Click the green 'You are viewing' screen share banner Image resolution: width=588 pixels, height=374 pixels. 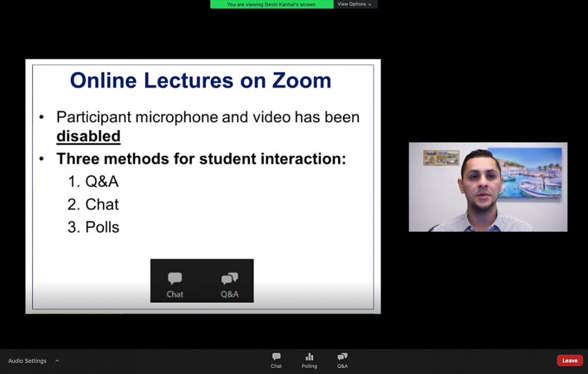coord(271,4)
